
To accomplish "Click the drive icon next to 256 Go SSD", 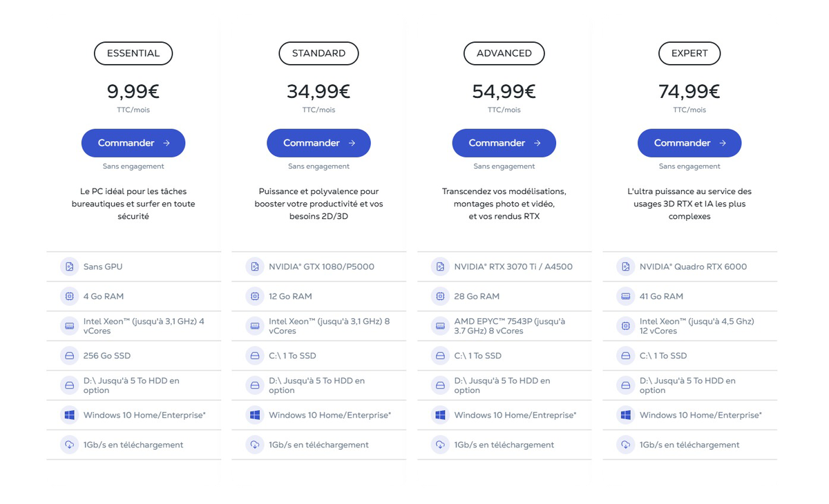I will pyautogui.click(x=69, y=356).
